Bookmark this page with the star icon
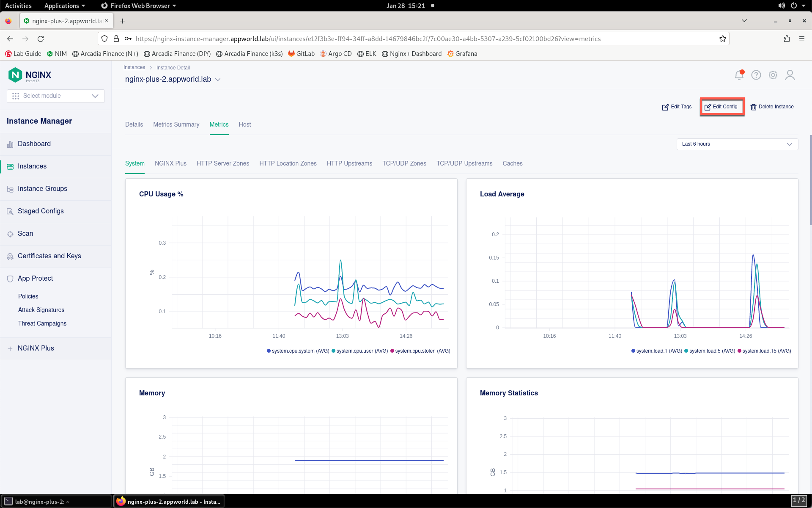812x508 pixels. click(723, 39)
